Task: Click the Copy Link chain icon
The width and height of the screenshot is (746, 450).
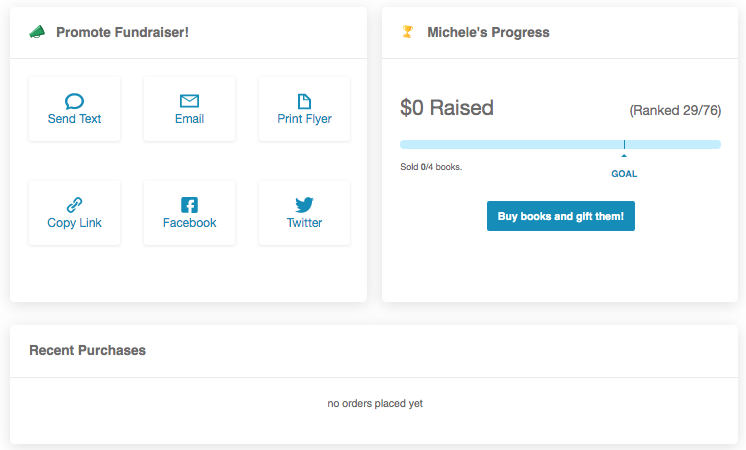Action: click(74, 205)
